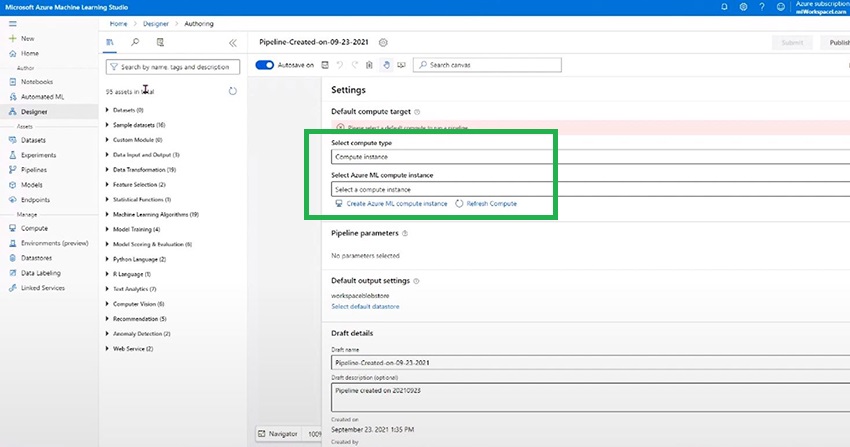Go to Designer in the left sidebar

coord(34,112)
